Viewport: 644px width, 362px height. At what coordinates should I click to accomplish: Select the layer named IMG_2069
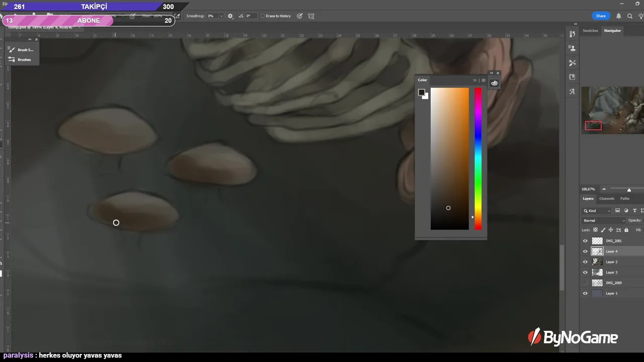point(614,283)
